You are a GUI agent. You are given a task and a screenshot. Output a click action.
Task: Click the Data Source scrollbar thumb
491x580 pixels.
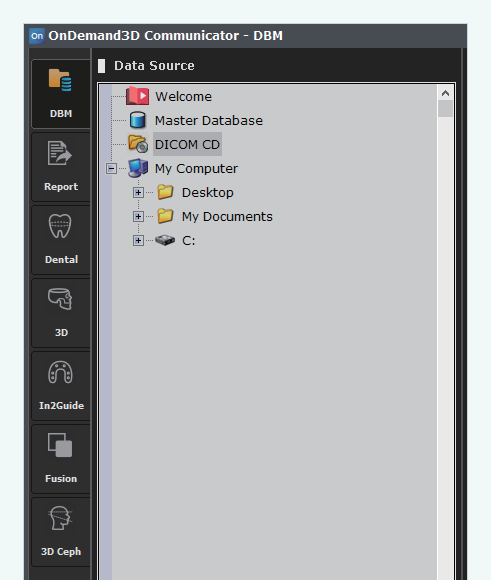point(445,109)
